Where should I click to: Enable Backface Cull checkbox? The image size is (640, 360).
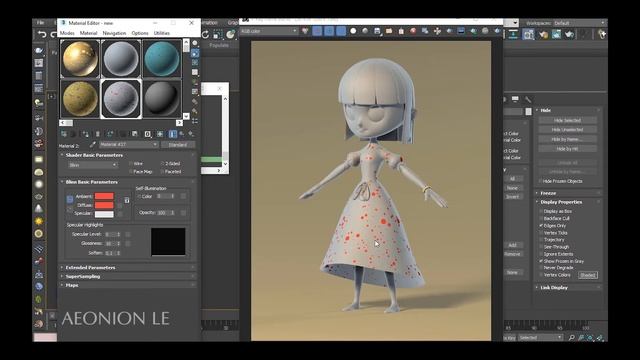[541, 218]
